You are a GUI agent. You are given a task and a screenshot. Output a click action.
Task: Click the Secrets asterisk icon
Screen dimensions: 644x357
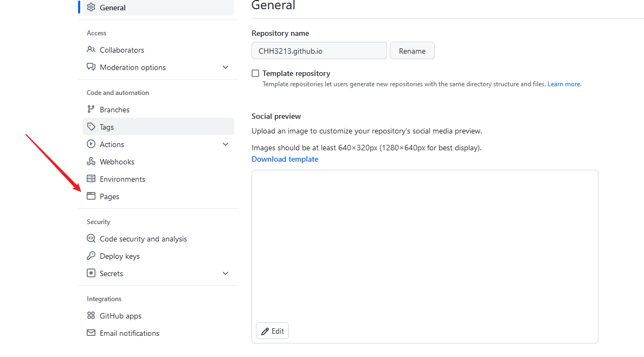coord(91,273)
